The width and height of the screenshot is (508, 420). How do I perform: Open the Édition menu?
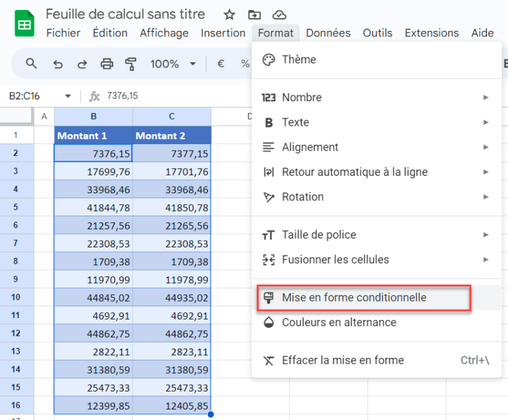tap(110, 33)
